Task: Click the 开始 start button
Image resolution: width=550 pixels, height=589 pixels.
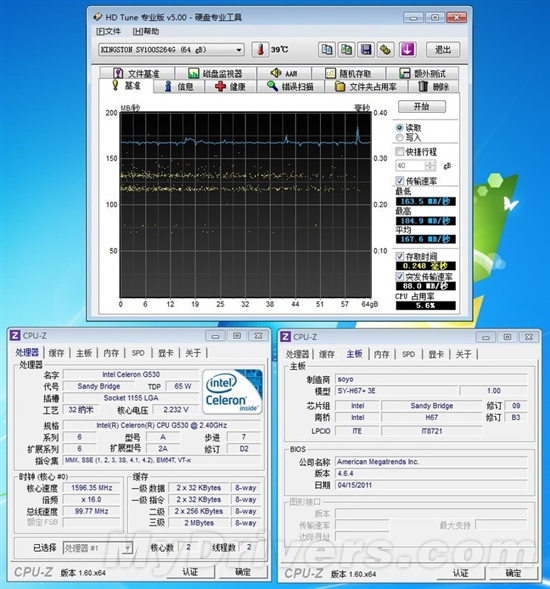Action: pos(422,106)
